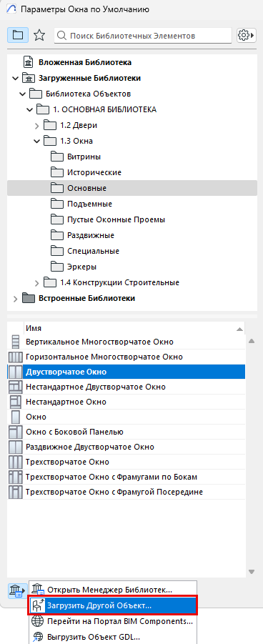The image size is (263, 644).
Task: Select Вертикальное Многостворчатое Окно text row
Action: [99, 342]
